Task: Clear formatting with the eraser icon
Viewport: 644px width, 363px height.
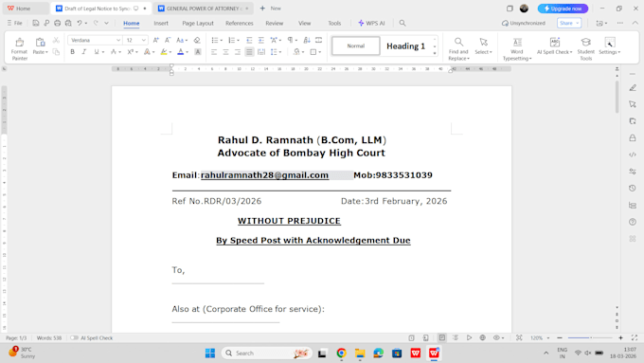Action: point(197,40)
